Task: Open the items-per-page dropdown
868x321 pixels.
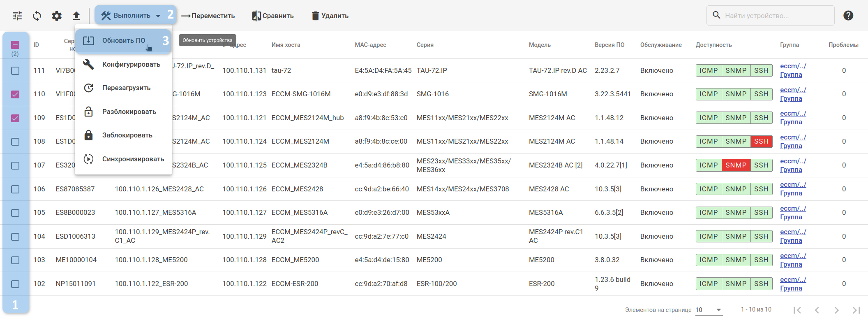Action: tap(709, 310)
